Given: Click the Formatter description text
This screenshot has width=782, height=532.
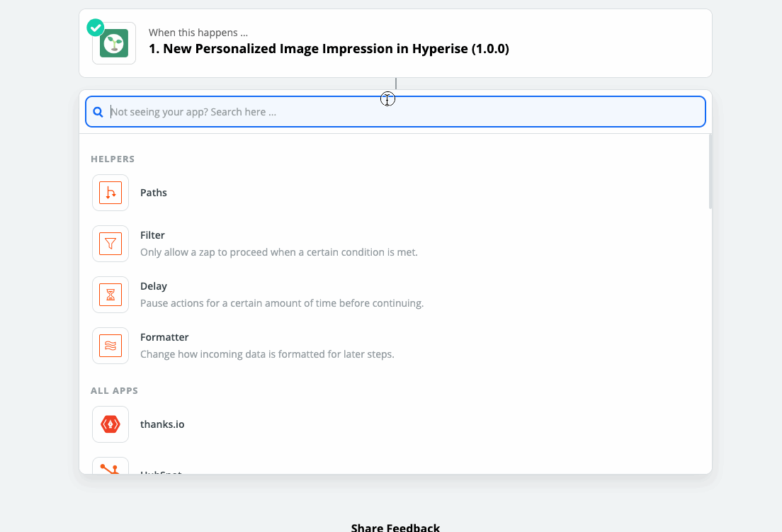Looking at the screenshot, I should click(x=267, y=354).
